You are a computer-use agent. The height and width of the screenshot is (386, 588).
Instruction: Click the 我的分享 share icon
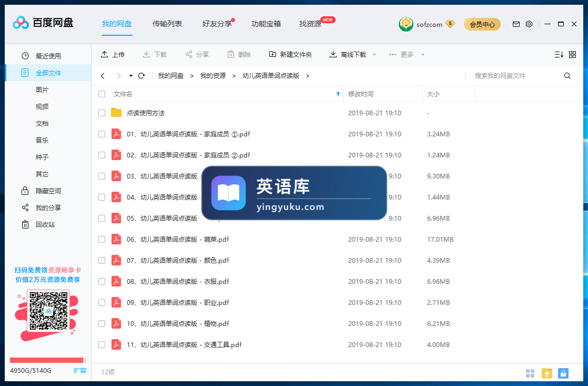pyautogui.click(x=25, y=207)
